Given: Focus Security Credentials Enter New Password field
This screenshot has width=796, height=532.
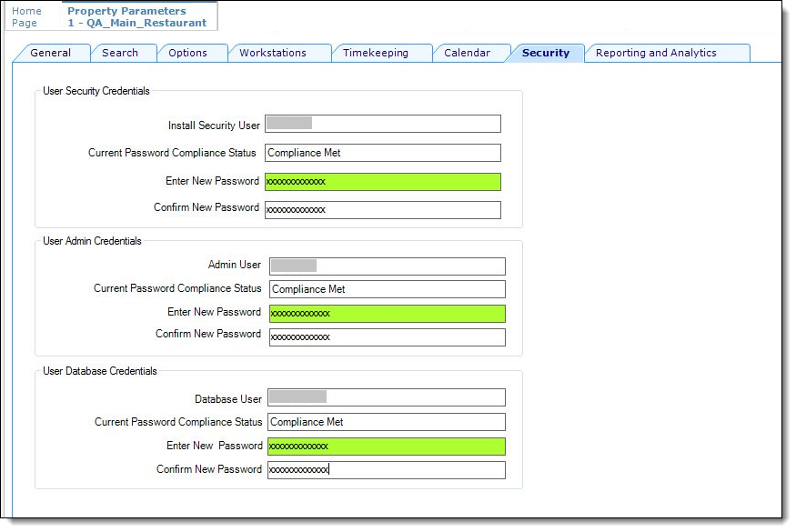Looking at the screenshot, I should (x=383, y=182).
